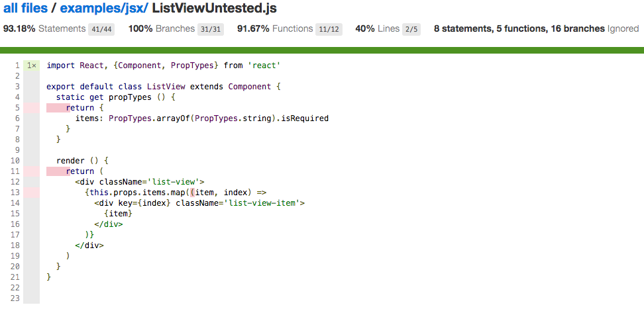
Task: Click the green coverage status bar
Action: [322, 50]
